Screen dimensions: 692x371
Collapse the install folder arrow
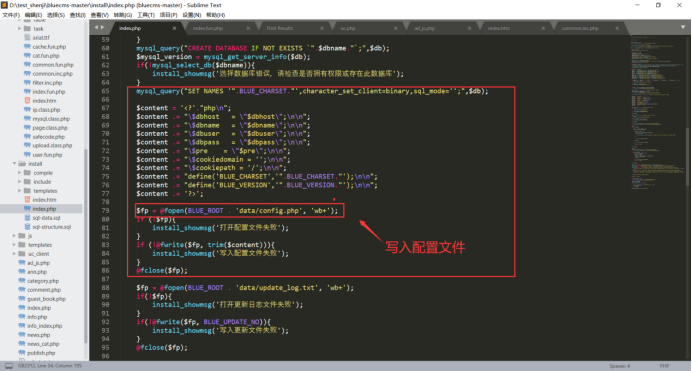pyautogui.click(x=14, y=164)
